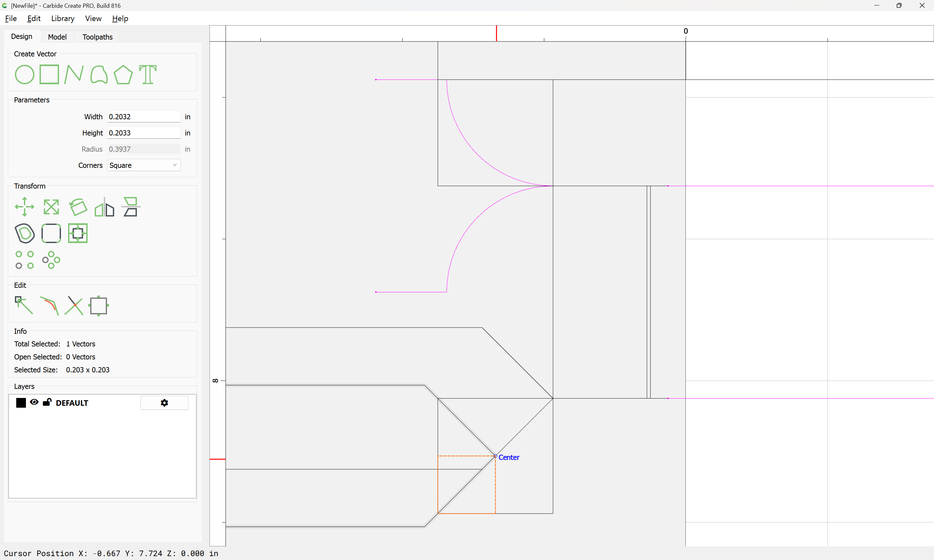Activate the Trim curve tool
The image size is (934, 560).
click(49, 306)
